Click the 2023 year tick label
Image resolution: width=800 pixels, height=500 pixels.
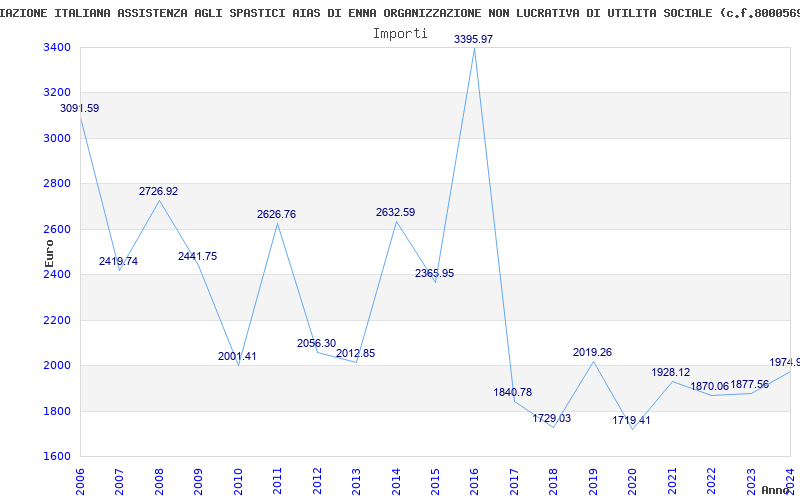pos(751,482)
